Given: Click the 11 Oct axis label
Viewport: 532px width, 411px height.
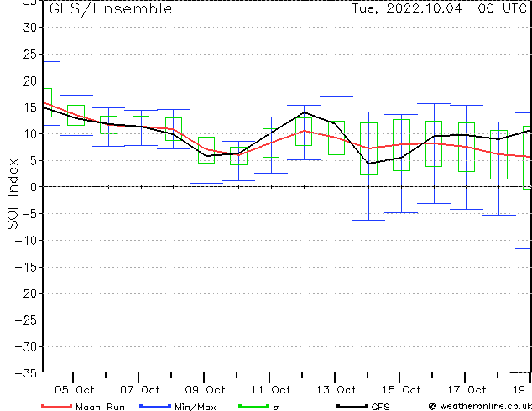Looking at the screenshot, I should click(270, 390).
